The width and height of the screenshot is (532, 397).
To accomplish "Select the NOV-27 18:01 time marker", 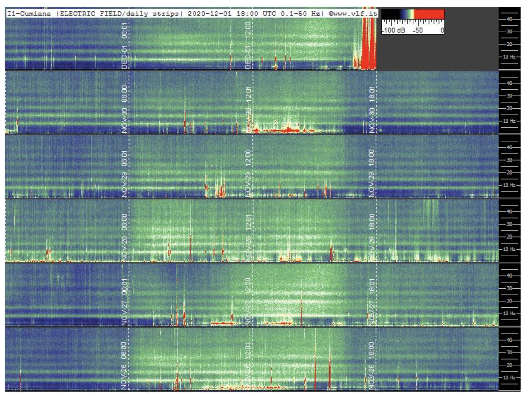I will point(372,302).
